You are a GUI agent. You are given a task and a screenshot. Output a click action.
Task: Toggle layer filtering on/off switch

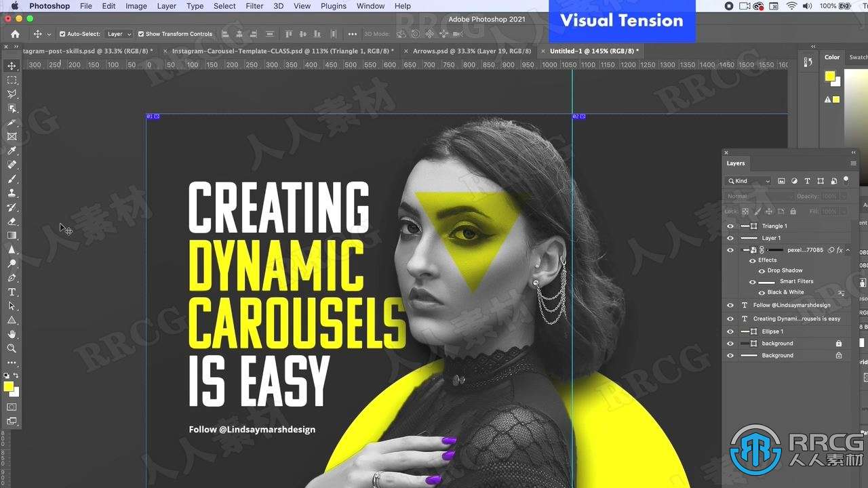point(846,180)
